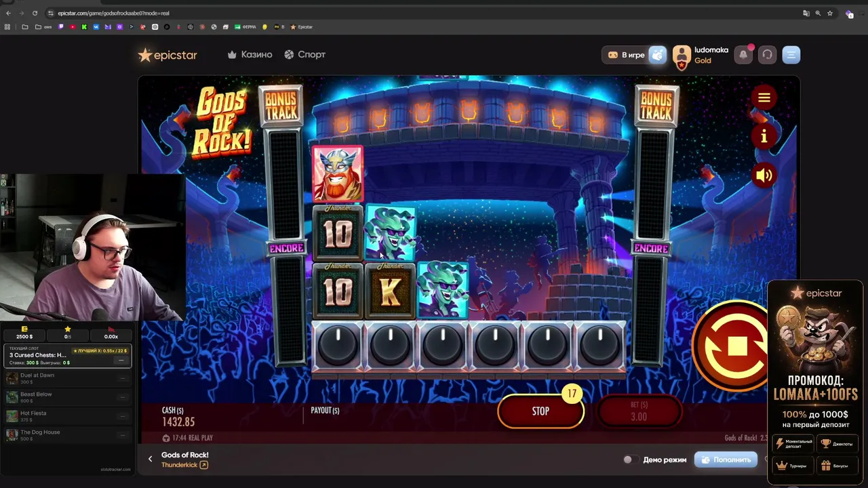868x488 pixels.
Task: Go back using the arrow beside Gods of Rock!
Action: [150, 460]
